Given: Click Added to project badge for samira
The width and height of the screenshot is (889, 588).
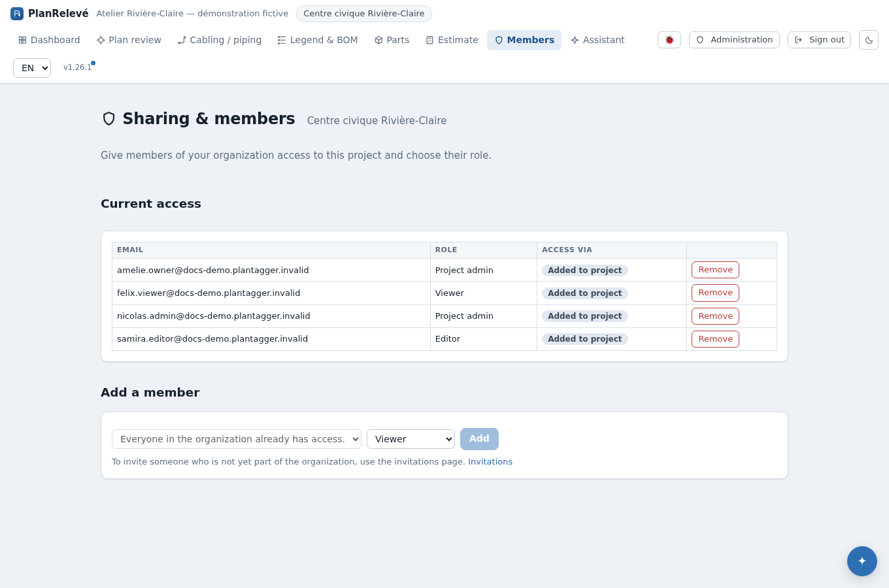Looking at the screenshot, I should click(x=585, y=339).
